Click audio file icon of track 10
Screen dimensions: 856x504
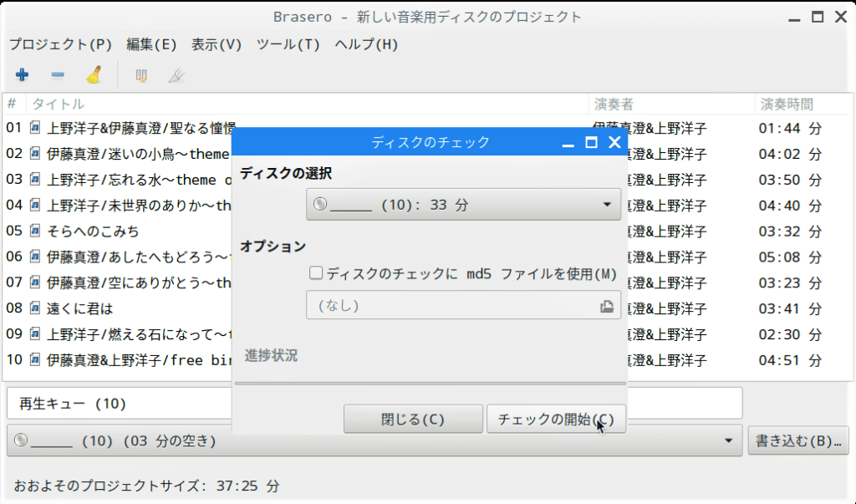pyautogui.click(x=35, y=360)
